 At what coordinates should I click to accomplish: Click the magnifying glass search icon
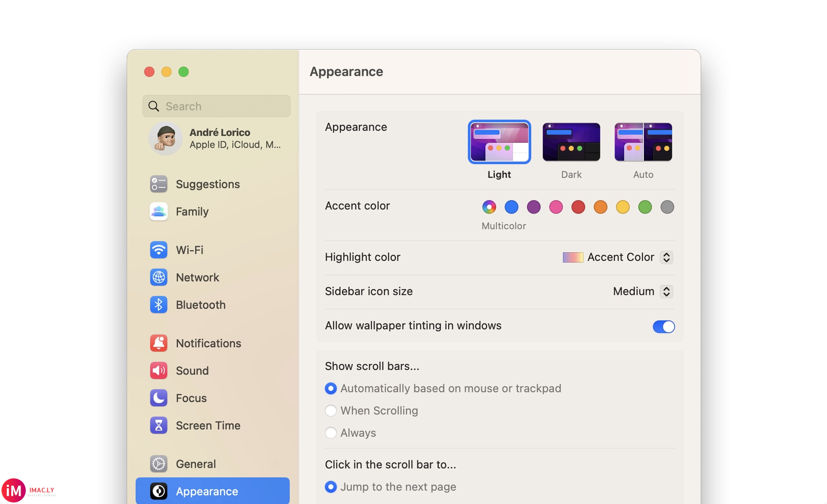(154, 106)
